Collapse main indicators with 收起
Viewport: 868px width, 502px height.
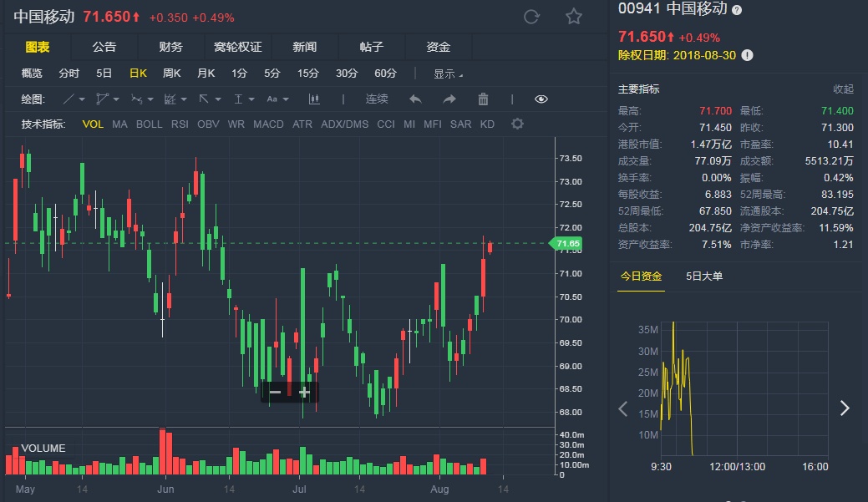843,89
